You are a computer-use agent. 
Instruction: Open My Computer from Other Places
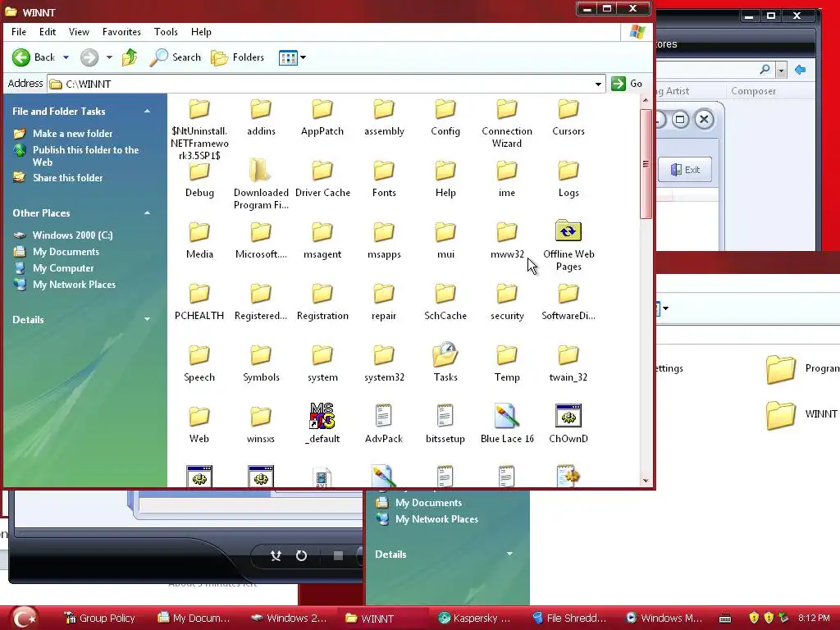point(63,268)
